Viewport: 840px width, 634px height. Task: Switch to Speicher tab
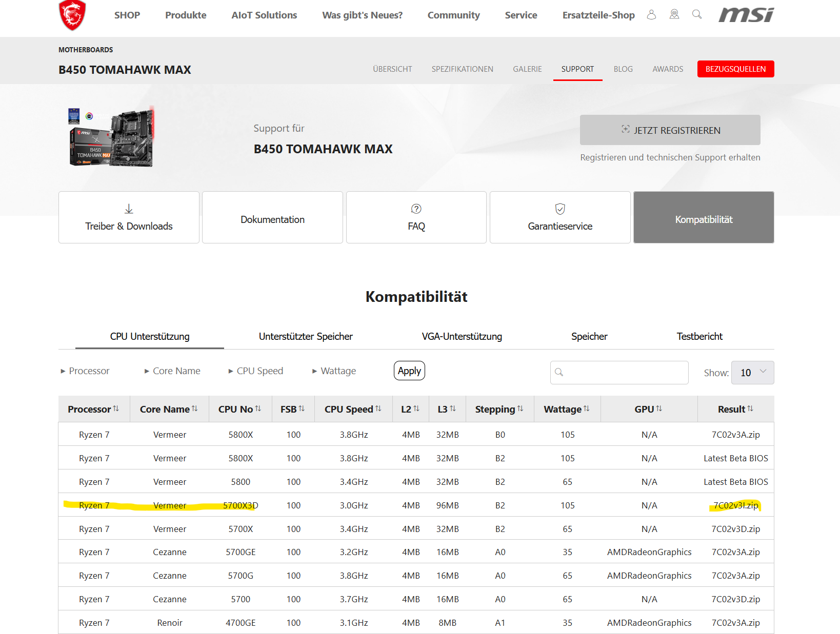[589, 337]
